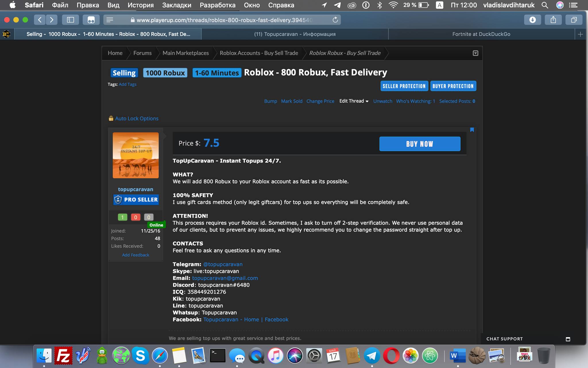Click the Bump link
This screenshot has width=588, height=368.
270,101
